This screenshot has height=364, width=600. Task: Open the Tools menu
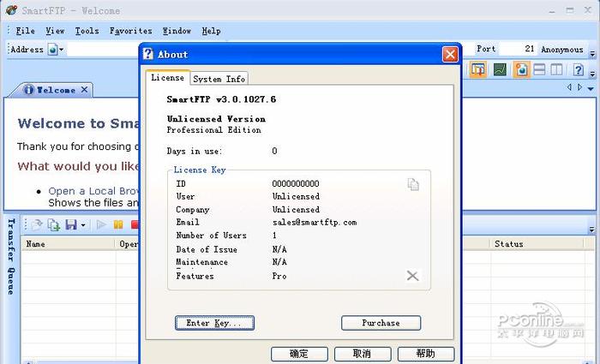(87, 31)
